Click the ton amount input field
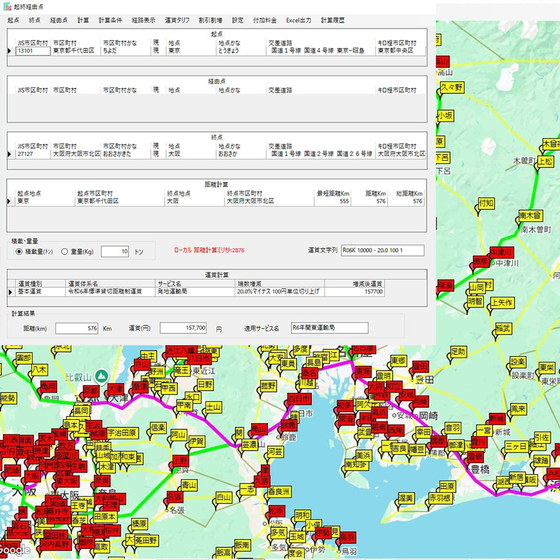The width and height of the screenshot is (560, 560). click(x=115, y=251)
